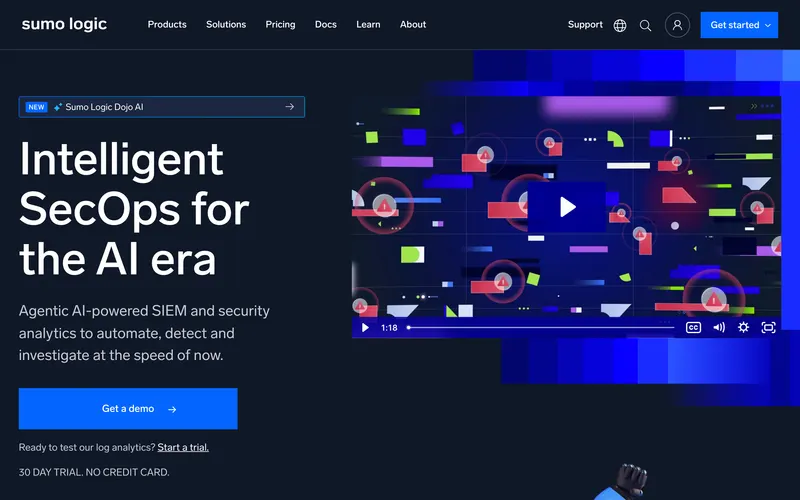
Task: Open the About menu
Action: point(413,24)
